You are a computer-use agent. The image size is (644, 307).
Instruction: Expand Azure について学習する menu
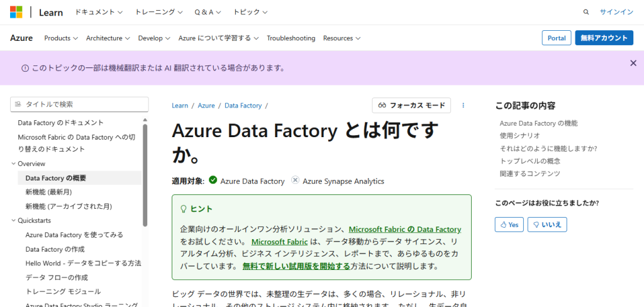point(218,38)
